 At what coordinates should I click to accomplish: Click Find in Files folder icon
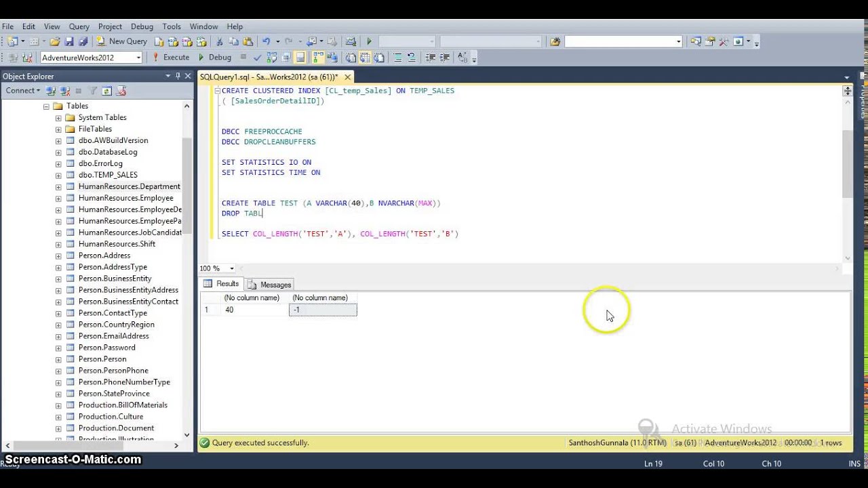[555, 41]
